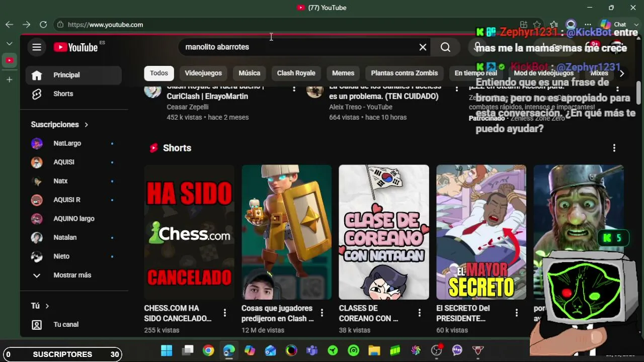The height and width of the screenshot is (362, 644).
Task: Show more filter chips with the right arrow
Action: click(x=622, y=73)
